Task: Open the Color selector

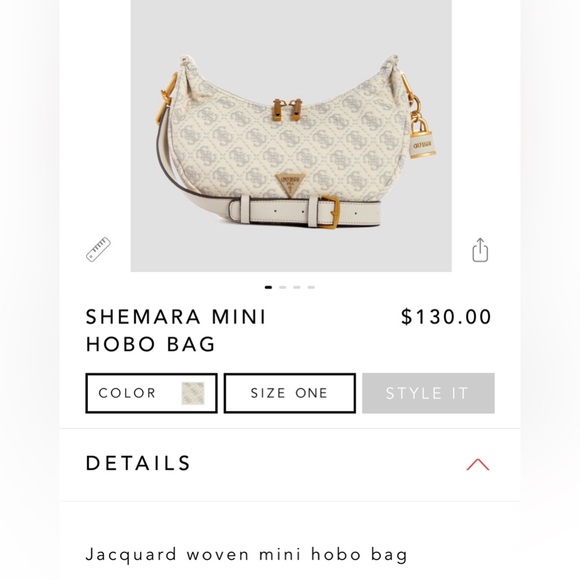Action: point(151,393)
